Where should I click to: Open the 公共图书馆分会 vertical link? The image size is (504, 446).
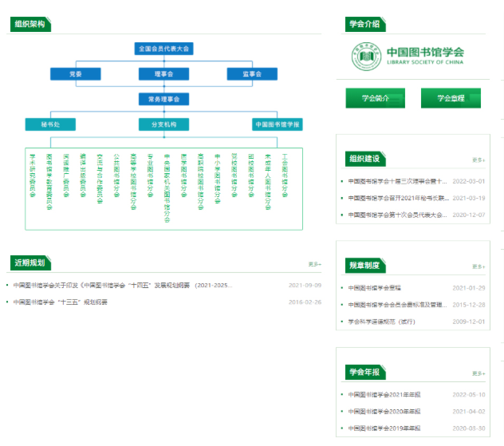click(x=116, y=176)
